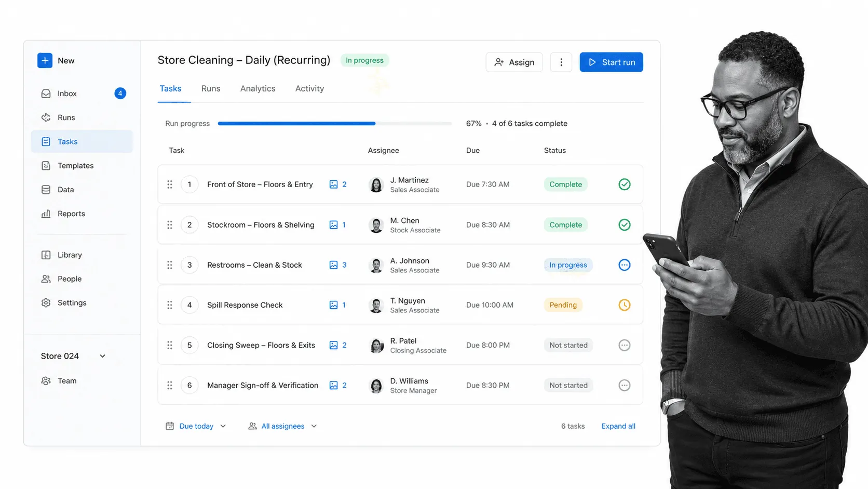The image size is (868, 489).
Task: Click the Assign button
Action: coord(514,62)
